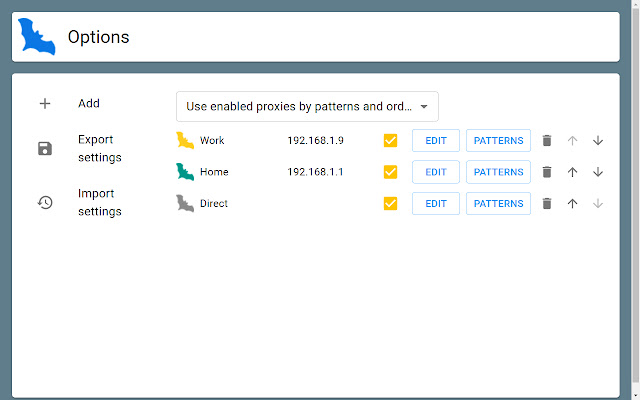Image resolution: width=640 pixels, height=400 pixels.
Task: Open Patterns for the Home proxy
Action: click(x=498, y=172)
